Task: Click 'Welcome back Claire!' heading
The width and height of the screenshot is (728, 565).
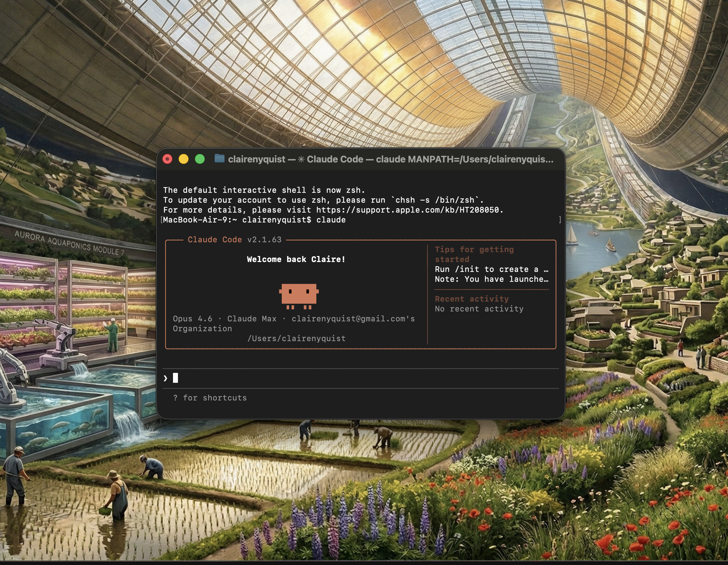Action: coord(296,260)
